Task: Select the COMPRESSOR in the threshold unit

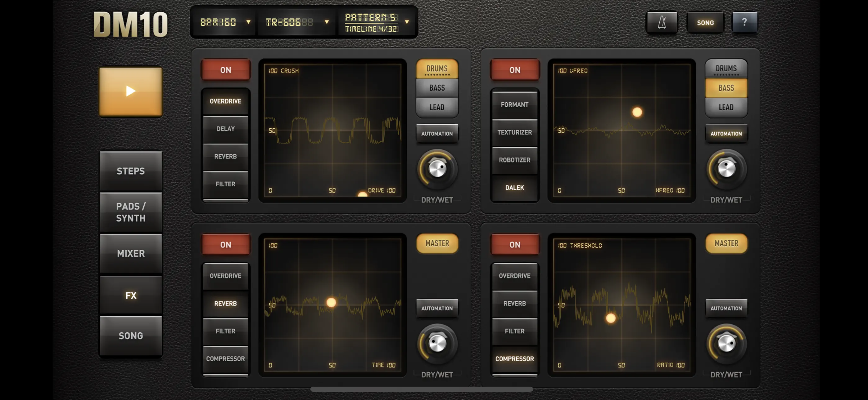Action: tap(514, 358)
